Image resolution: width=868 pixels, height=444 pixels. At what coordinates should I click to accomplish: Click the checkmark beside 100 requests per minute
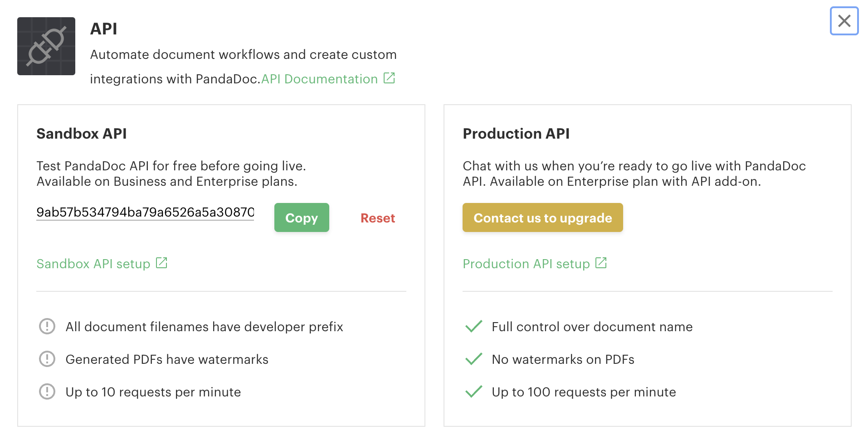pos(473,391)
